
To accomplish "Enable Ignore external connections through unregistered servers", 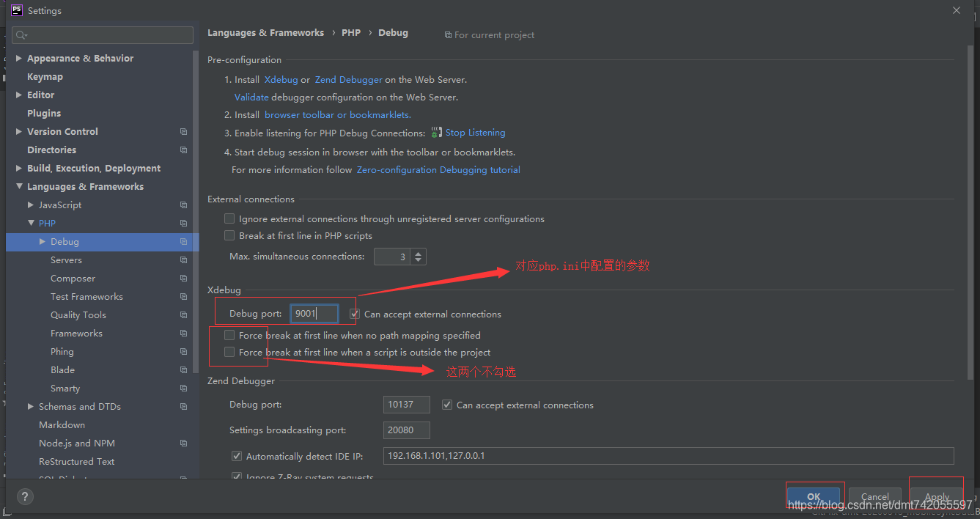I will point(229,218).
